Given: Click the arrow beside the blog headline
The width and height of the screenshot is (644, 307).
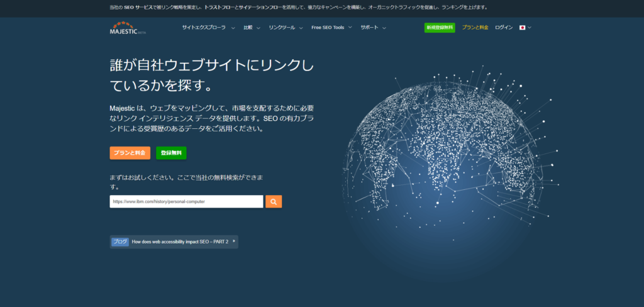Looking at the screenshot, I should 234,241.
